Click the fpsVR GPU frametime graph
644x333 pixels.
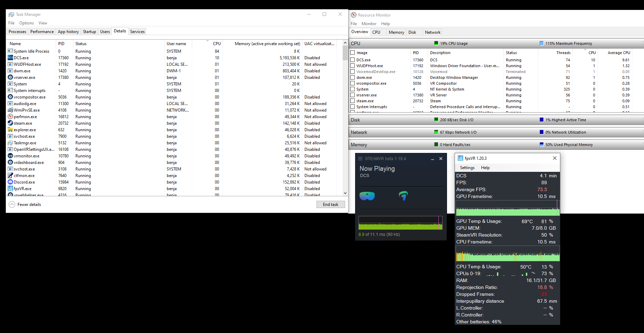pos(508,208)
